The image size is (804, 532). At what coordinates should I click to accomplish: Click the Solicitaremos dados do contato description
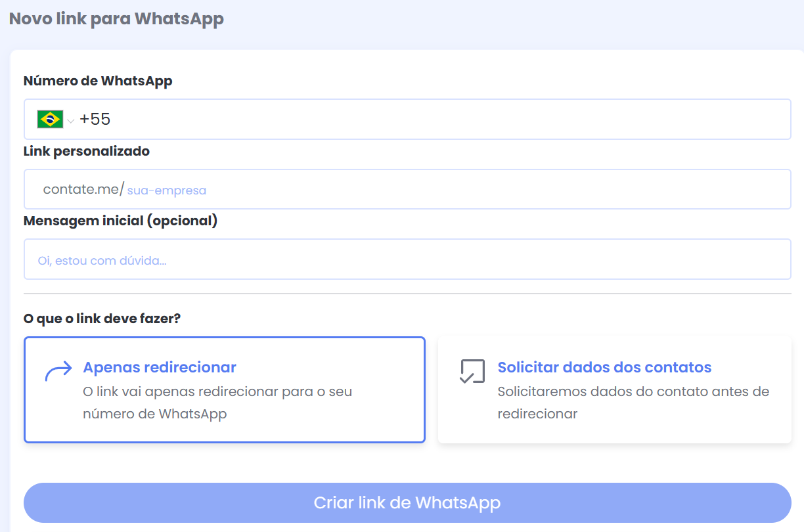(633, 403)
